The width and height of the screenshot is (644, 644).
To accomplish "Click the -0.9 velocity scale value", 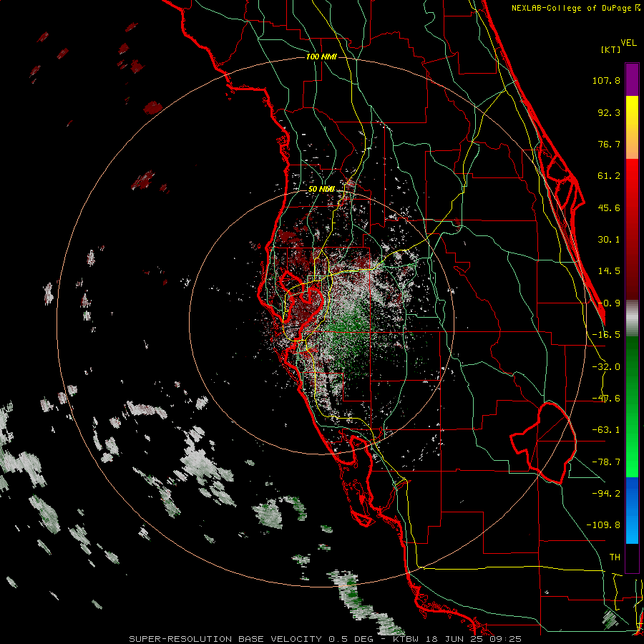I will point(609,303).
